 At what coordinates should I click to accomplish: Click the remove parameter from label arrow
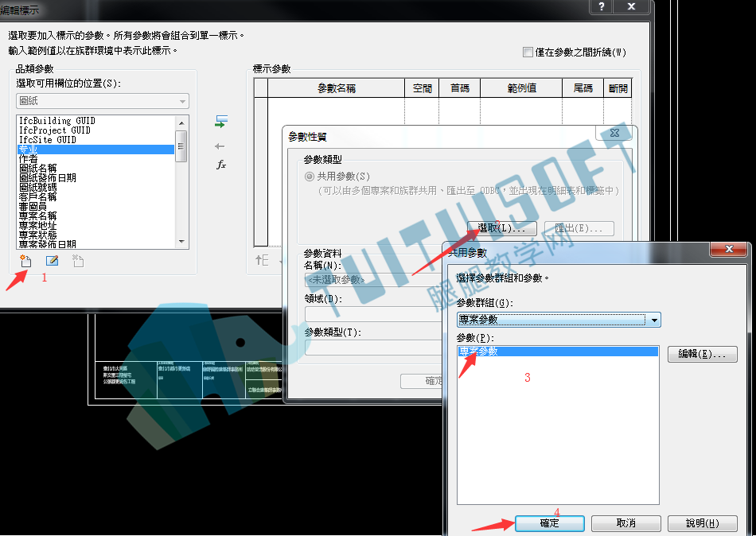tap(220, 146)
